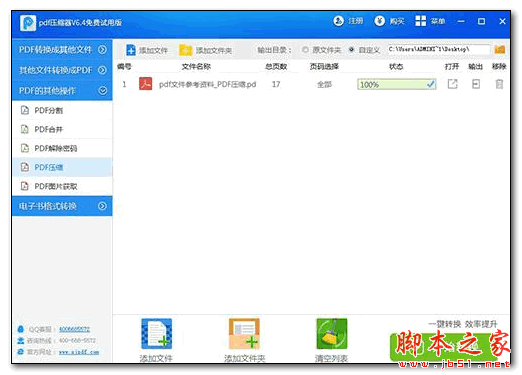
Task: Select the custom output radio button
Action: click(x=351, y=50)
